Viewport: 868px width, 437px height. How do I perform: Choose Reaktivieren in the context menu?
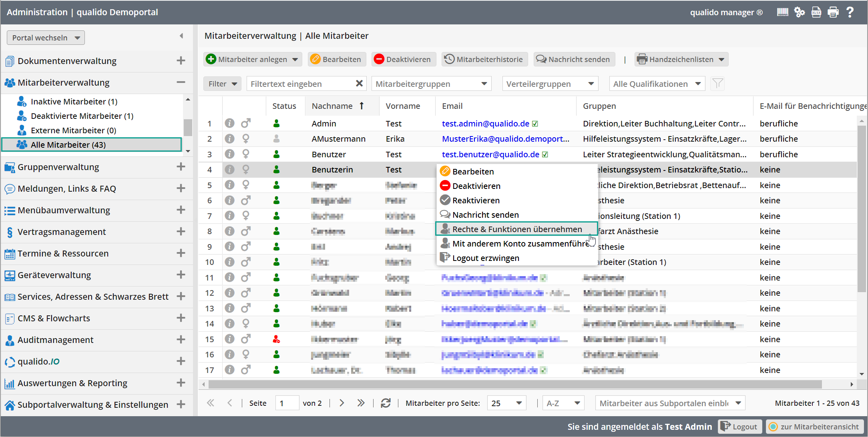tap(516, 200)
